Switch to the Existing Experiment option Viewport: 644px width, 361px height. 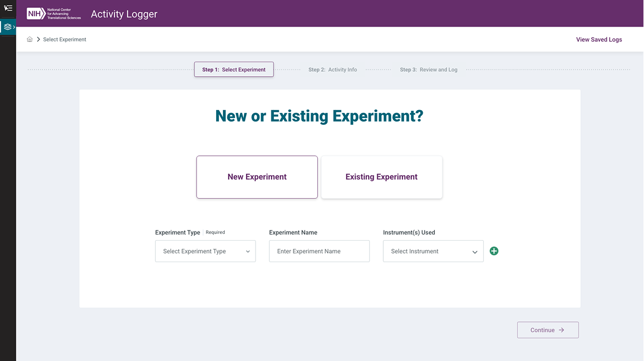click(381, 176)
